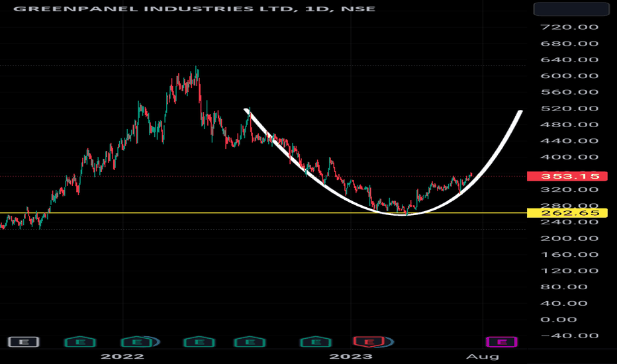
Task: Select the yellow horizontal support line
Action: point(263,213)
